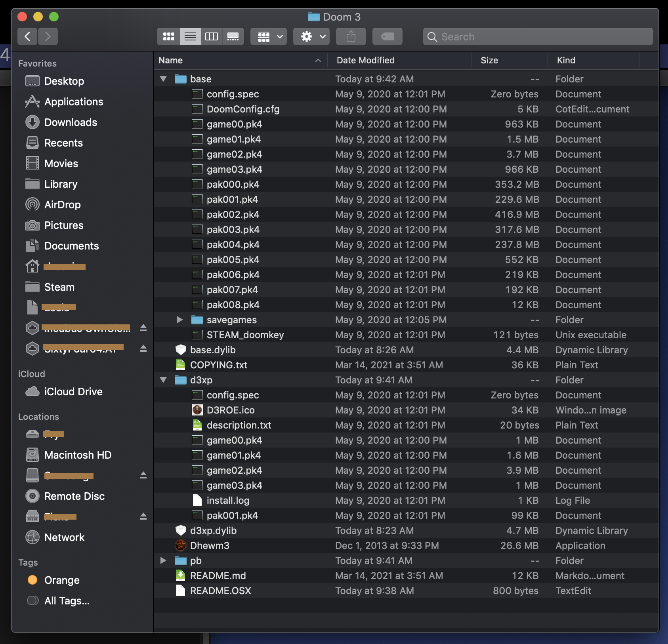668x644 pixels.
Task: Go back with the left chevron button
Action: pyautogui.click(x=27, y=36)
